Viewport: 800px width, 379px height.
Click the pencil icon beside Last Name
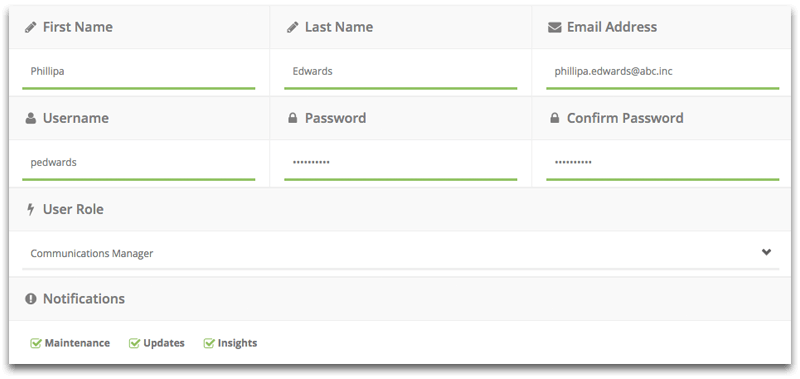(x=292, y=27)
